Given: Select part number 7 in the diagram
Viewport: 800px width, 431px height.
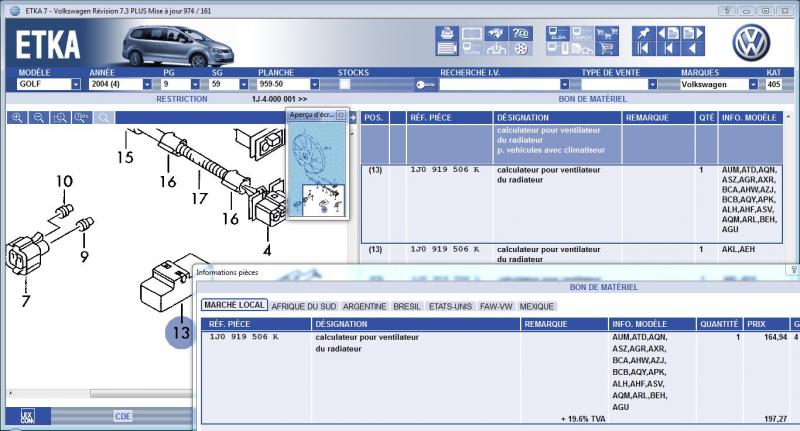Looking at the screenshot, I should 26,301.
